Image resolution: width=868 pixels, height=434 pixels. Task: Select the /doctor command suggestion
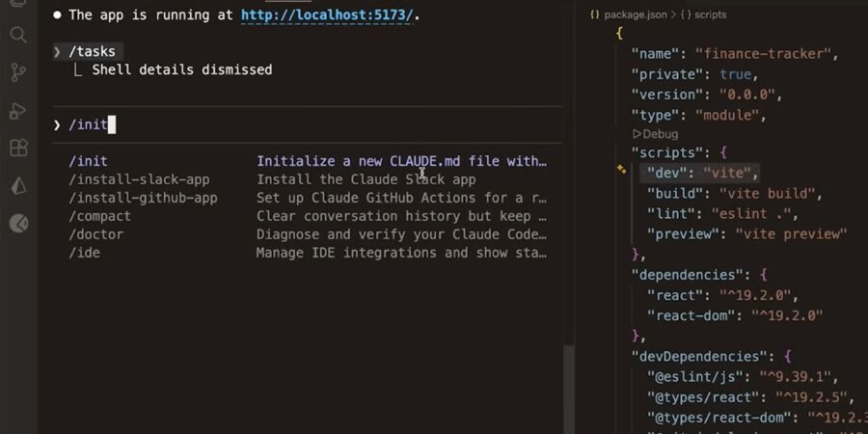pyautogui.click(x=96, y=234)
